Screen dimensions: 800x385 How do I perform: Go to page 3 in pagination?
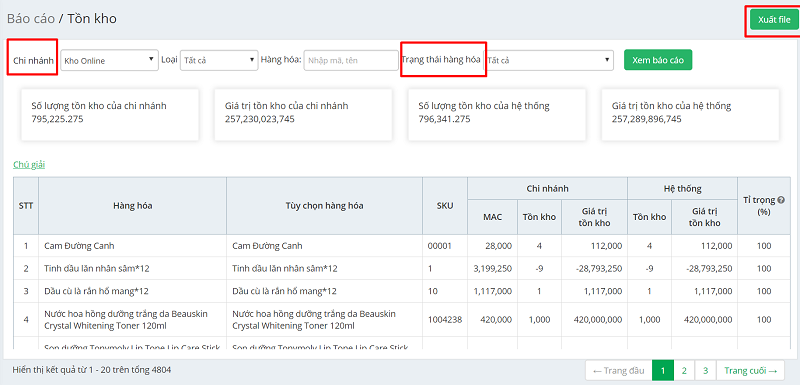[x=706, y=371]
